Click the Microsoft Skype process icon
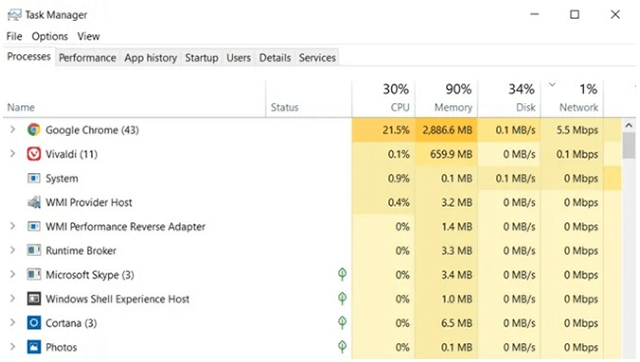Screen dimensions: 640x362 coord(34,274)
